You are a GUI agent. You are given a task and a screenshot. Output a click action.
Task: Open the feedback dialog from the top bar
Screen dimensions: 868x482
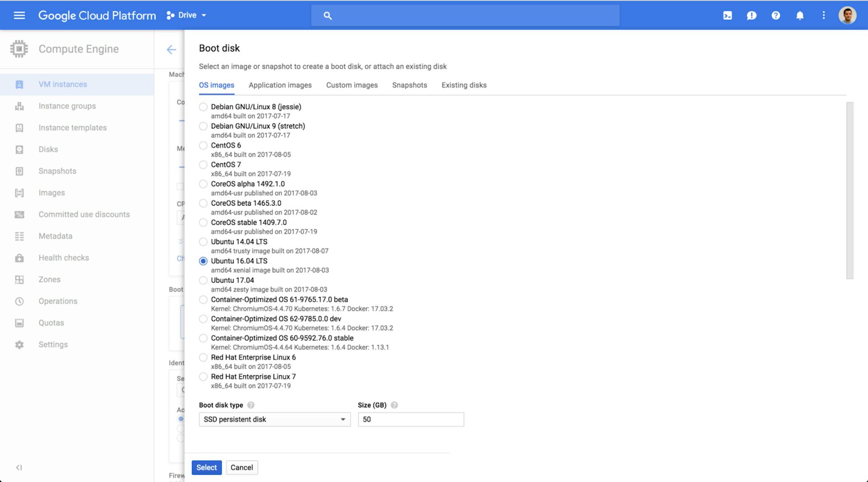[x=751, y=15]
